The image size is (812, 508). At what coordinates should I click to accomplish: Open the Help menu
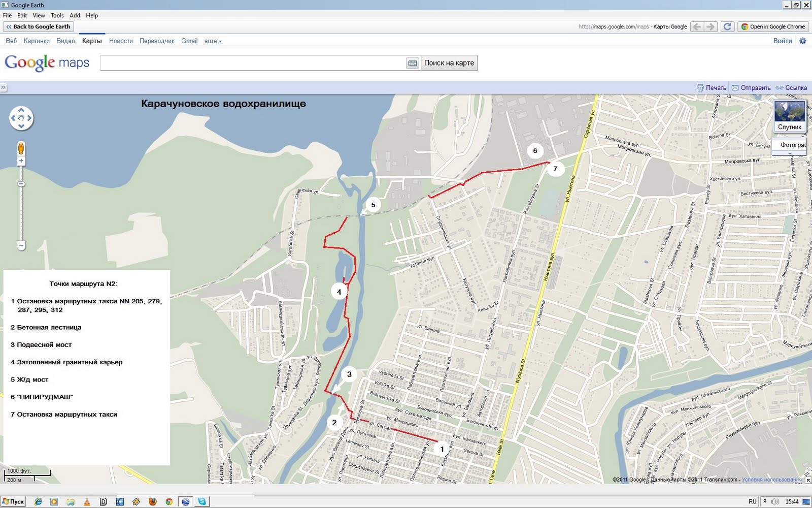[92, 15]
